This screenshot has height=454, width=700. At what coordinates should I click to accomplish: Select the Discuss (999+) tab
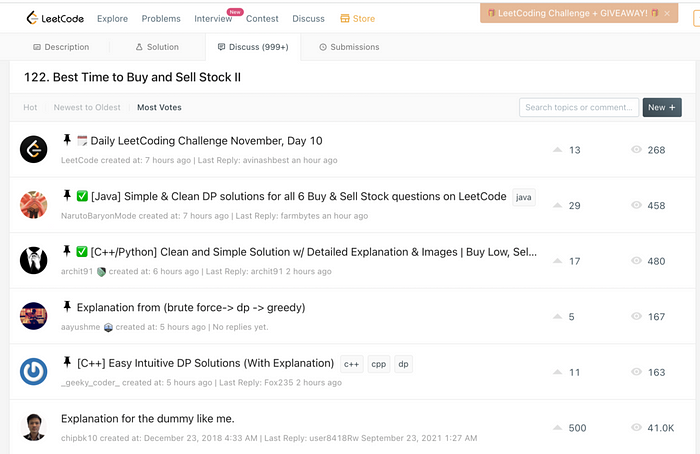click(x=253, y=47)
